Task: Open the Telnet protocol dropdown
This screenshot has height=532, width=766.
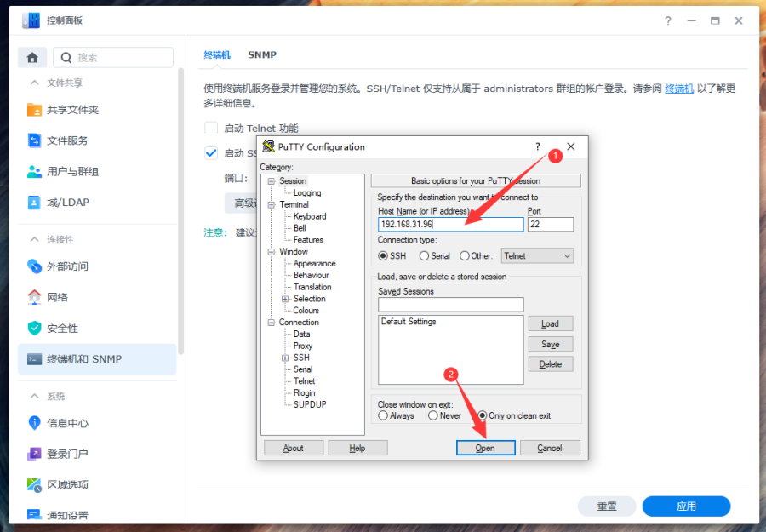Action: click(537, 256)
